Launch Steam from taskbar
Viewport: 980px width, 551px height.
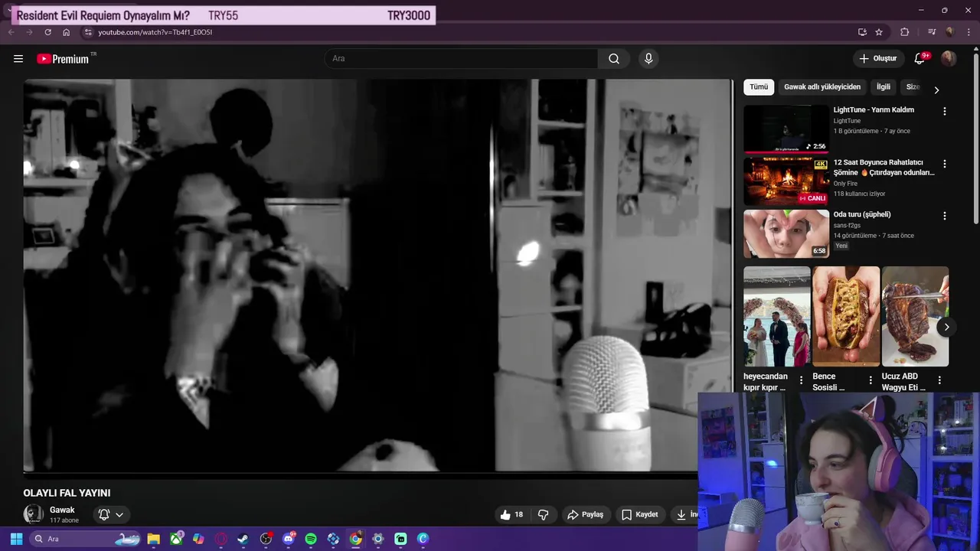243,539
